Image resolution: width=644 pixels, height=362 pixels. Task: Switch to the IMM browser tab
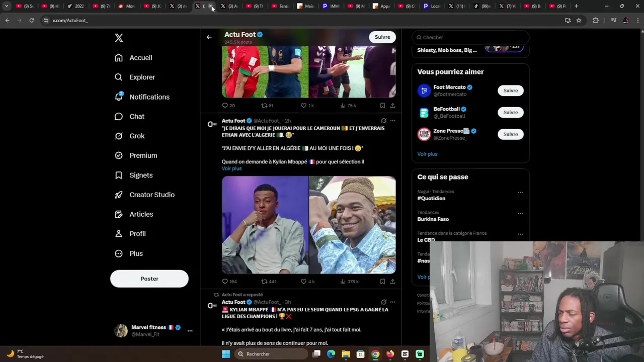click(x=332, y=6)
